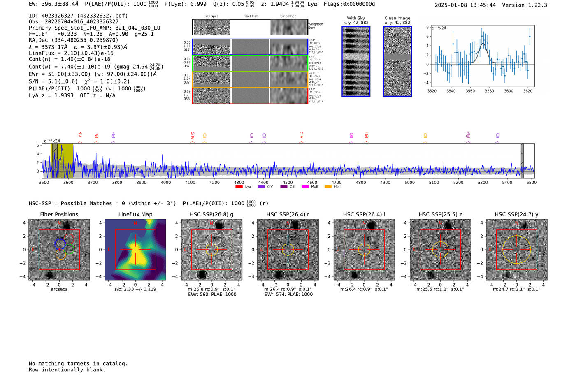Click the 'EW: 396.3±88.4Å' header value
This screenshot has width=576, height=392.
click(x=53, y=4)
